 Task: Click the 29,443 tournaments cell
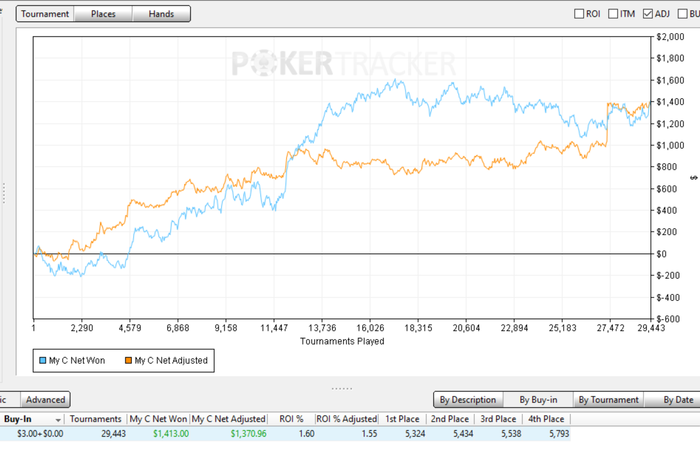(113, 434)
